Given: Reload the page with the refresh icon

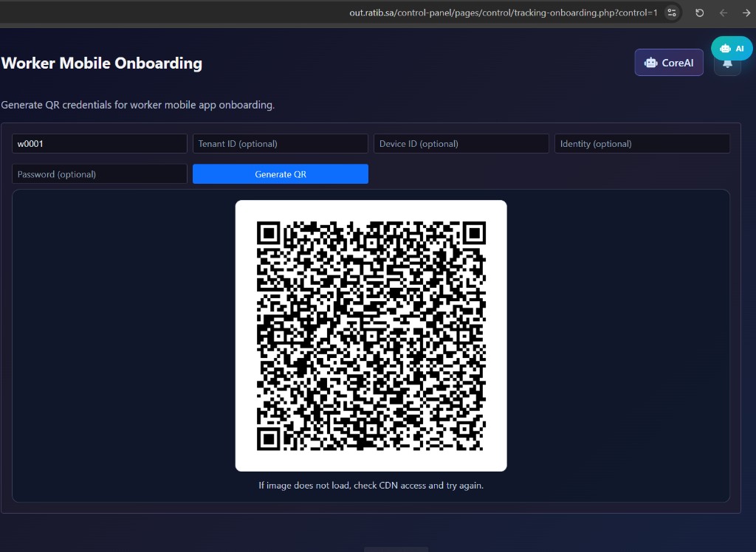Looking at the screenshot, I should tap(700, 13).
